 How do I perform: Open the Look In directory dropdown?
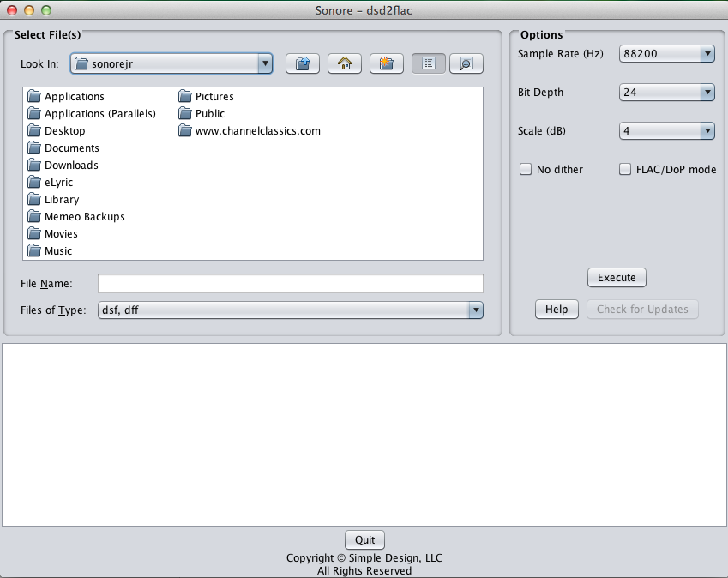point(171,63)
